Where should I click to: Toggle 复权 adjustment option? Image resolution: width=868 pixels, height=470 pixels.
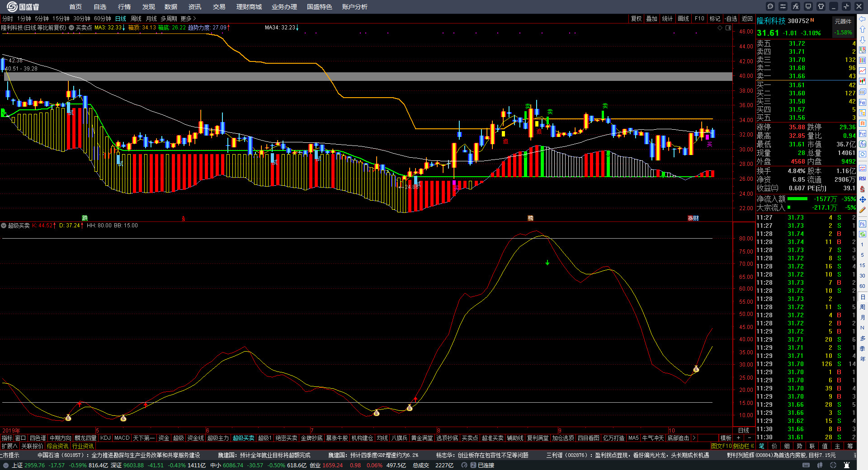pos(637,19)
